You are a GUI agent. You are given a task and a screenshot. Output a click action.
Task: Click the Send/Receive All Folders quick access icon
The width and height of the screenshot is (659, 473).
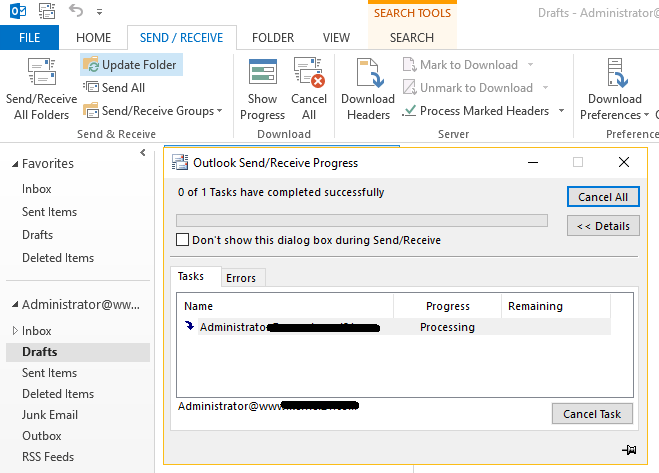click(x=47, y=11)
